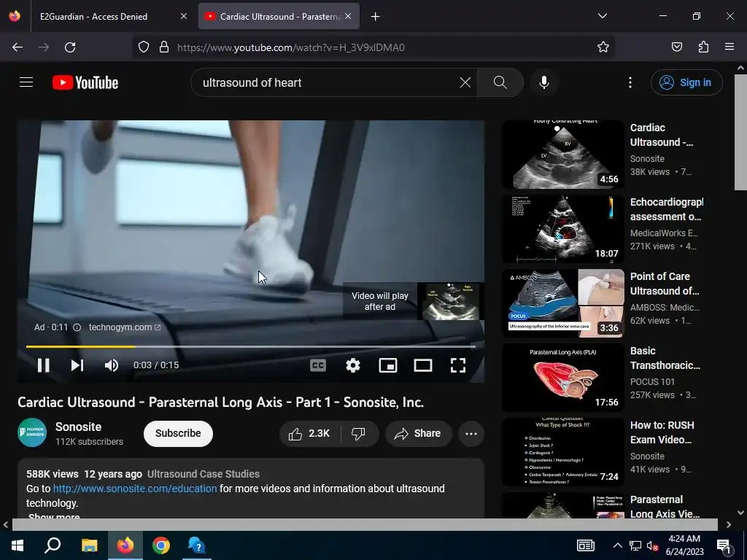Open Windows Start menu

(x=18, y=545)
